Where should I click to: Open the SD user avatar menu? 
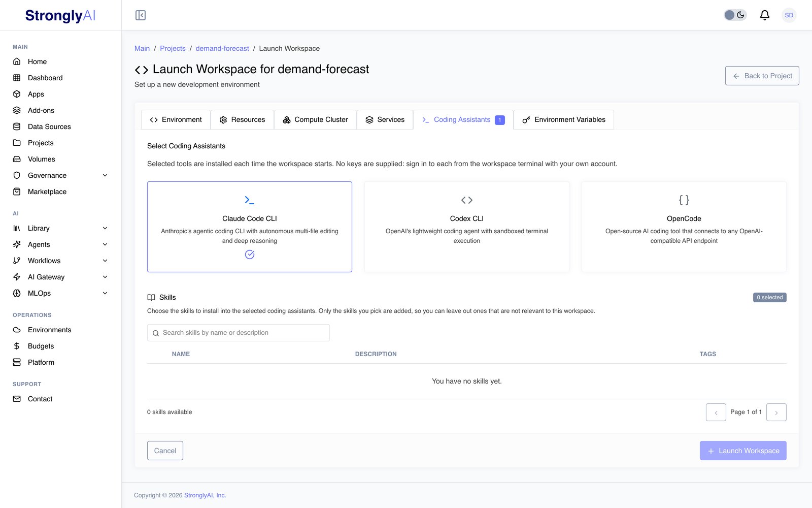pyautogui.click(x=789, y=15)
